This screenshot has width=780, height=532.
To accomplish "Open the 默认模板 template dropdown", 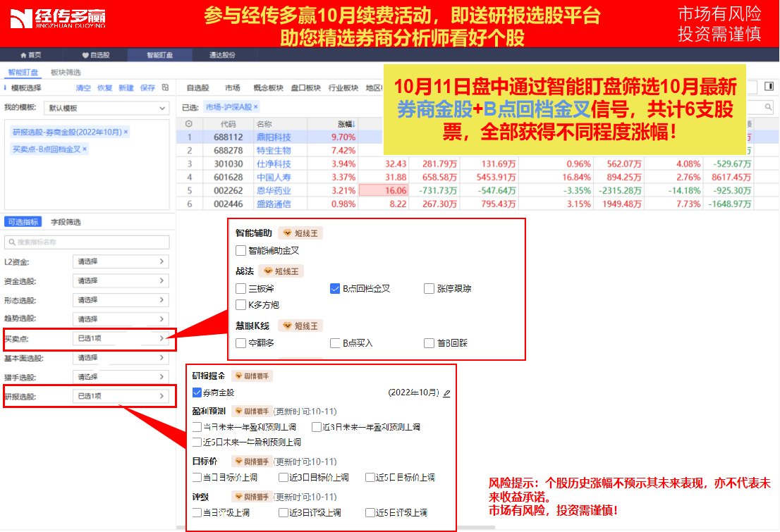I will [107, 108].
